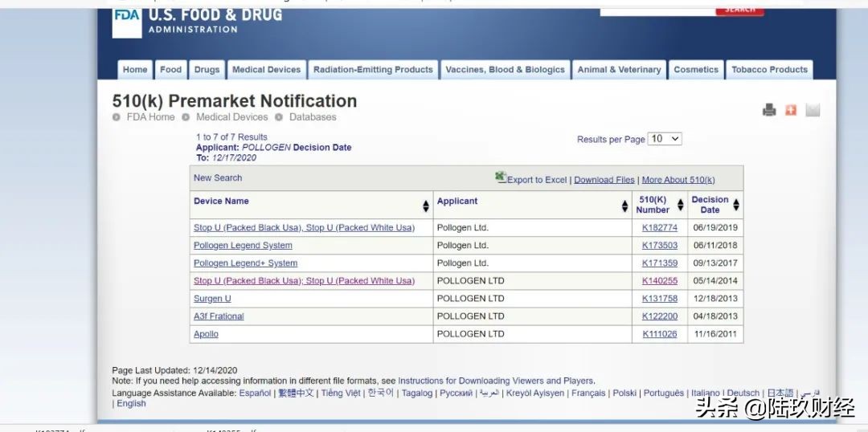Click the FDA logo in header

126,21
